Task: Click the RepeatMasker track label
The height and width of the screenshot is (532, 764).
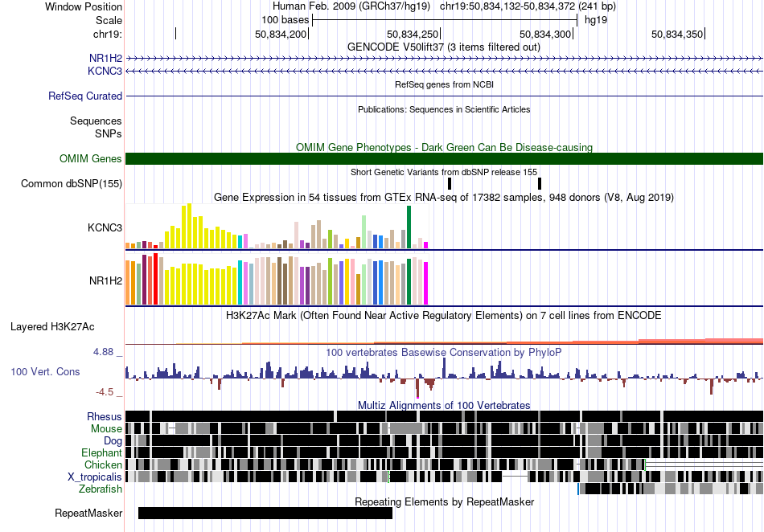Action: click(x=88, y=513)
